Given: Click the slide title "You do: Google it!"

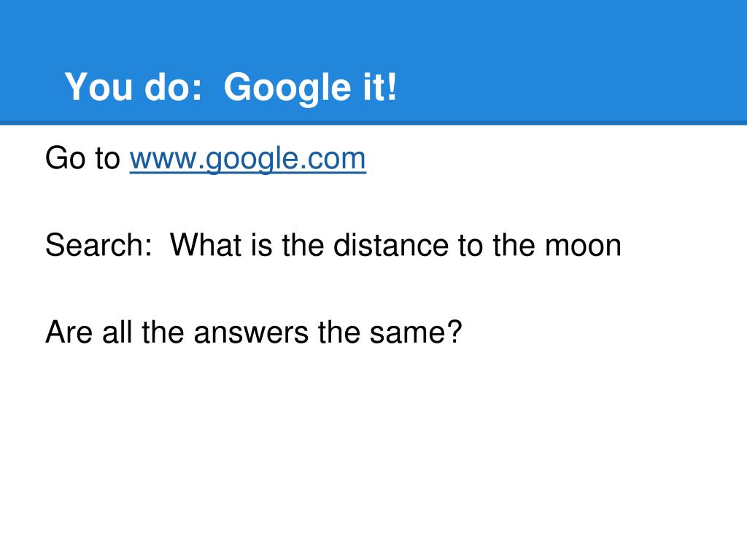Looking at the screenshot, I should [231, 87].
